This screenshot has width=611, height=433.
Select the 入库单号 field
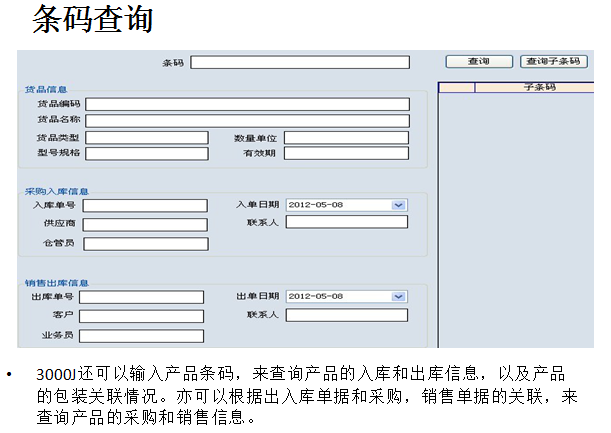145,206
